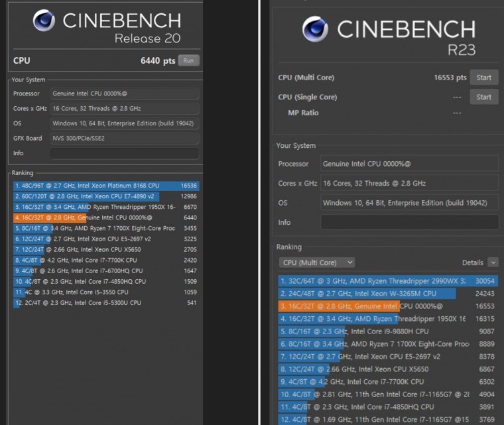Select the Threadripper 2990WX ranking row
504x425 pixels.
coord(388,281)
